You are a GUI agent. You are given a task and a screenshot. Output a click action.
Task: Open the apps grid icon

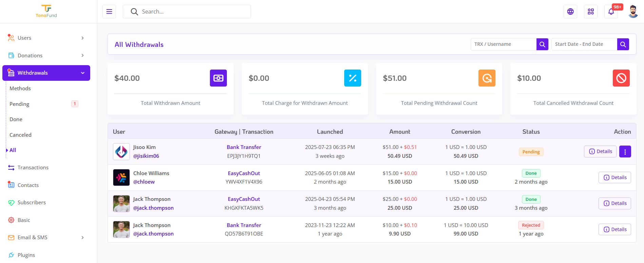(x=591, y=12)
